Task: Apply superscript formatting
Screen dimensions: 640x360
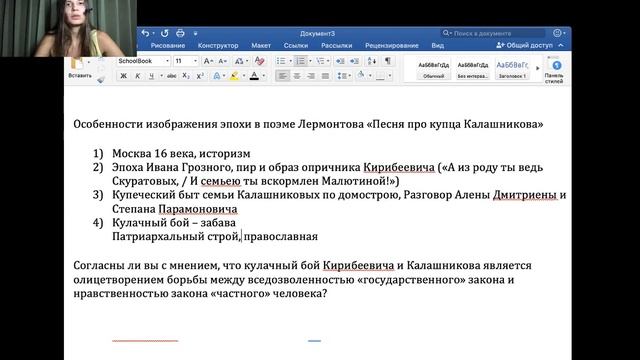Action: [200, 76]
